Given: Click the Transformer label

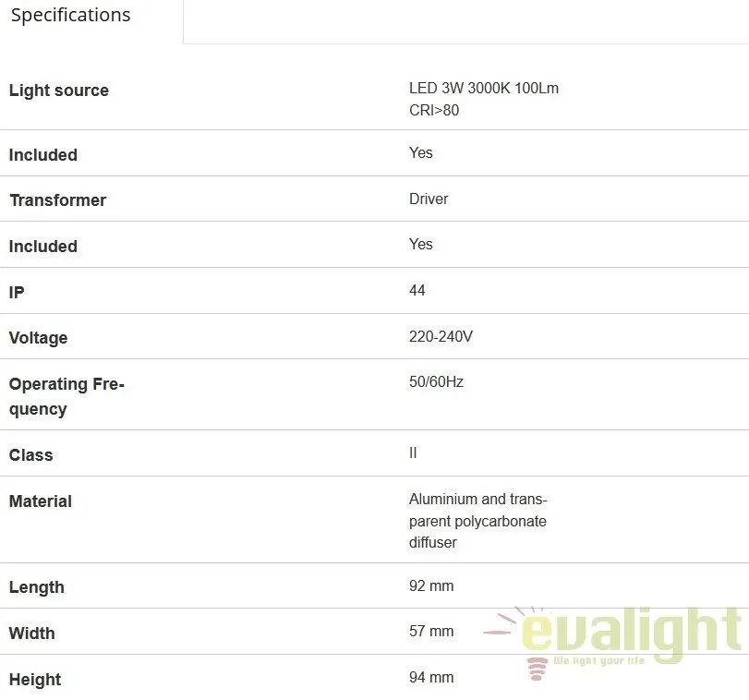Looking at the screenshot, I should [x=58, y=200].
